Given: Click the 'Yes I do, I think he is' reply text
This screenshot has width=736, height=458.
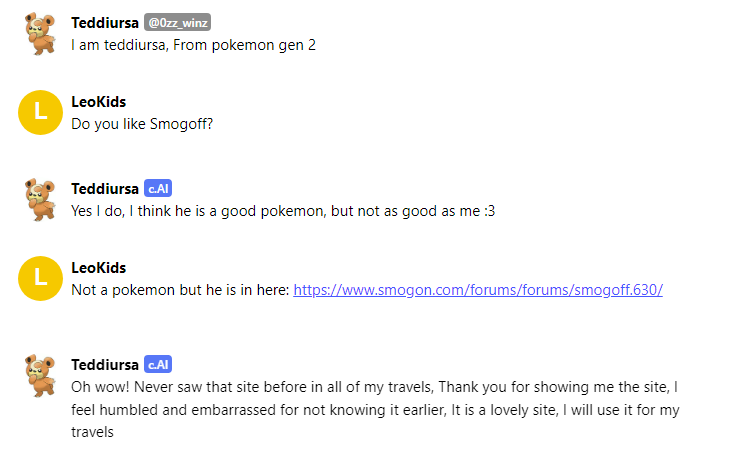Looking at the screenshot, I should [x=283, y=211].
